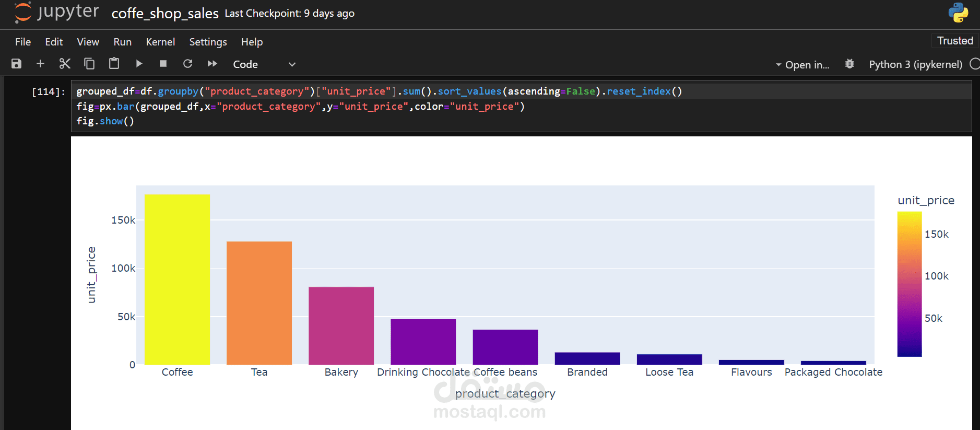This screenshot has height=430, width=980.
Task: Click the Python 3 (ipykernel) kernel name
Action: [915, 64]
